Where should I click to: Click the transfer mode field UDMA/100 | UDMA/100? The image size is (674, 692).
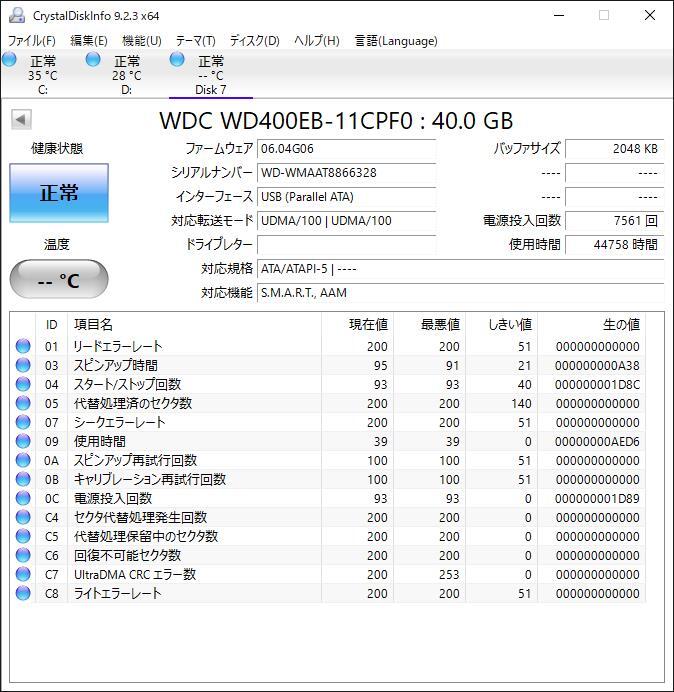pyautogui.click(x=346, y=220)
